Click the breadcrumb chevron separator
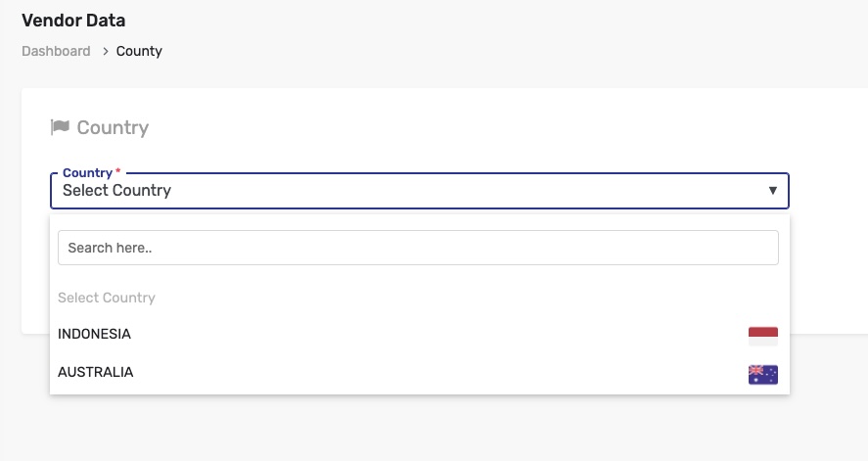This screenshot has width=868, height=461. click(x=105, y=51)
